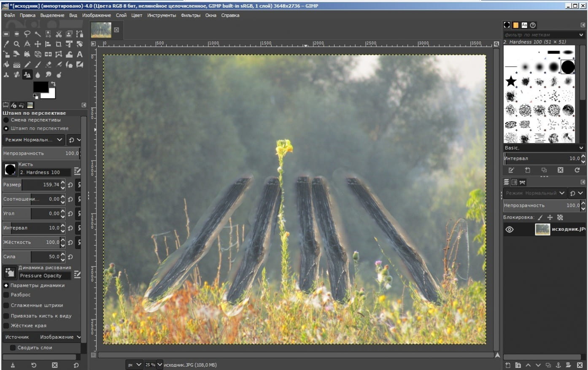Select the Text tool
Image resolution: width=588 pixels, height=370 pixels.
point(80,54)
